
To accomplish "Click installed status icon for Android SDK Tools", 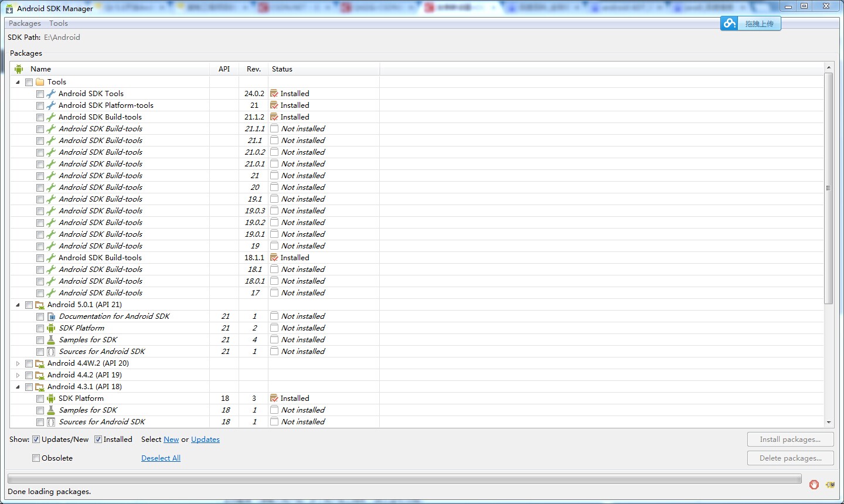I will point(274,94).
